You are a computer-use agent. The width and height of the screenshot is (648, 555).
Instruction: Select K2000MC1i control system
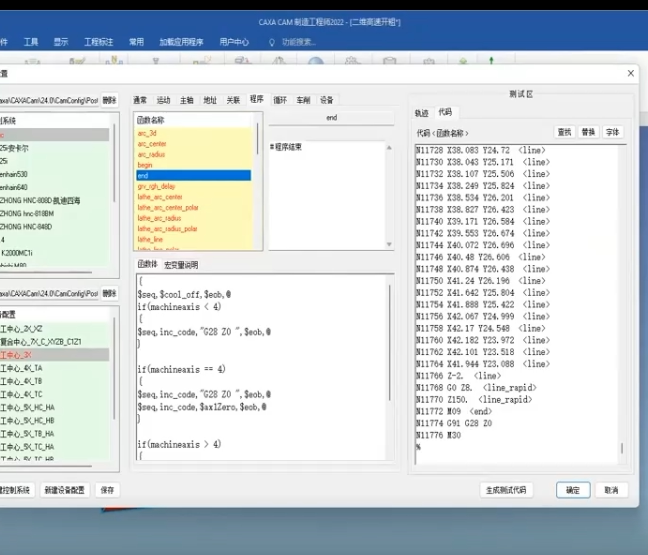[x=55, y=253]
